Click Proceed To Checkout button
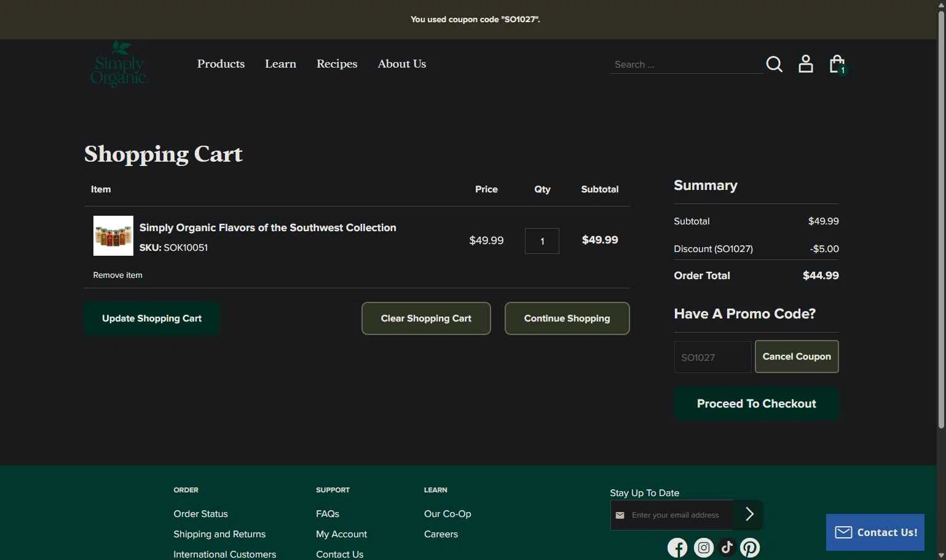 757,404
